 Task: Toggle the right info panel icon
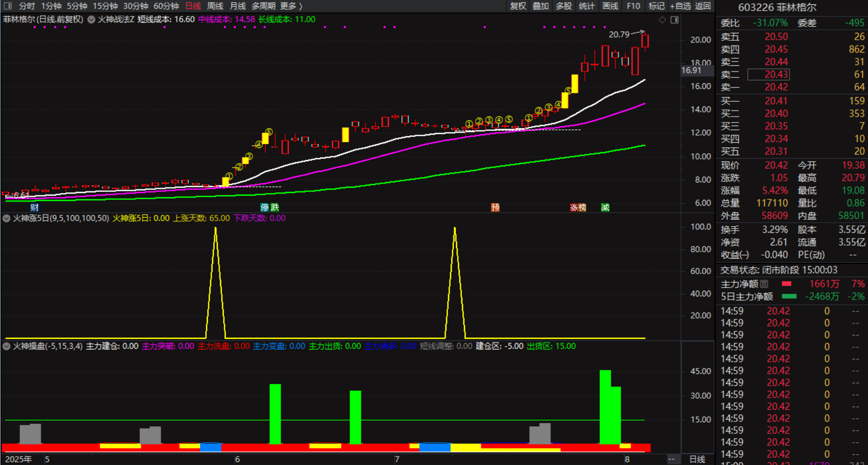[x=674, y=20]
